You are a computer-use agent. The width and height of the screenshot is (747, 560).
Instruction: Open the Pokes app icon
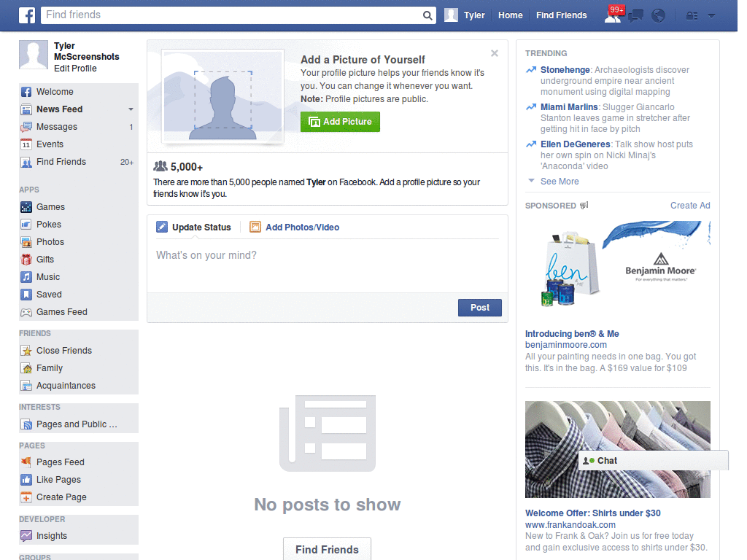[26, 225]
